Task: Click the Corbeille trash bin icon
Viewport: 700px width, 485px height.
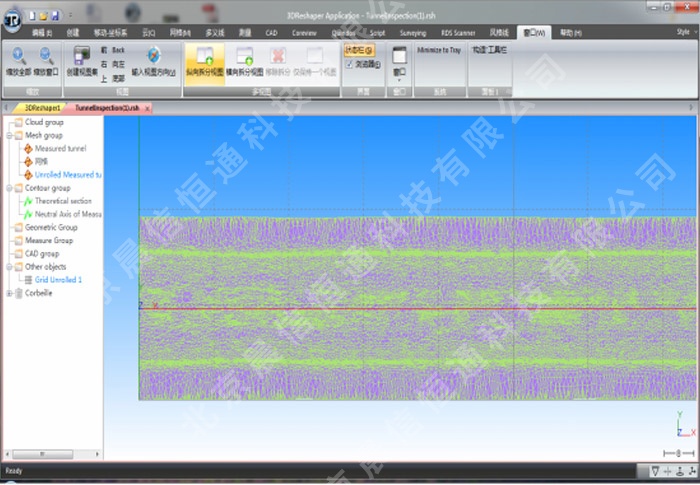Action: pos(19,293)
